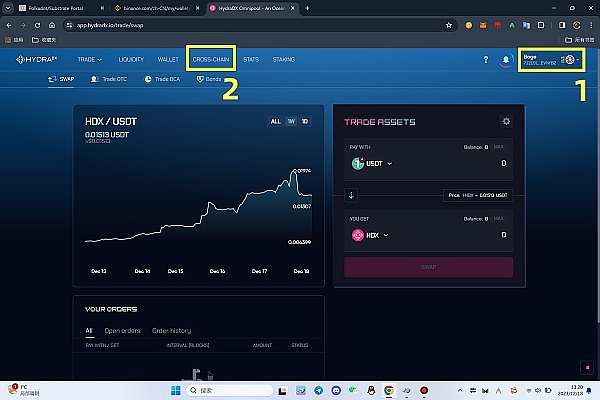Open the Trade menu dropdown

point(90,60)
